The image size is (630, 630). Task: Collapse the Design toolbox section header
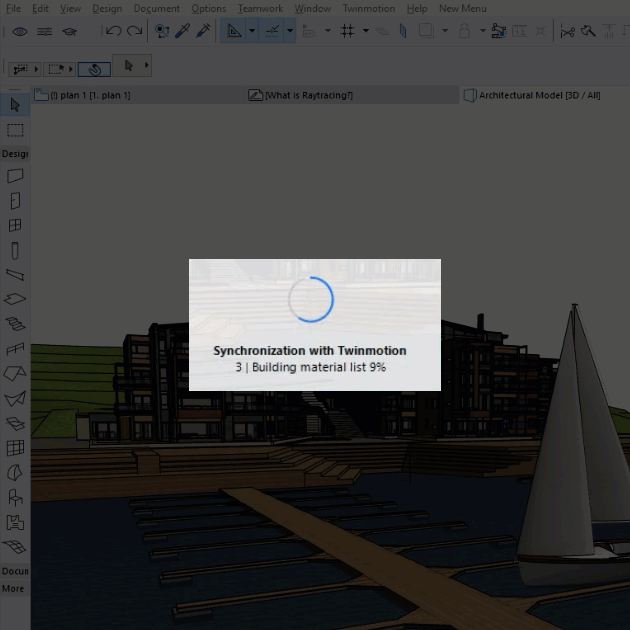coord(15,154)
